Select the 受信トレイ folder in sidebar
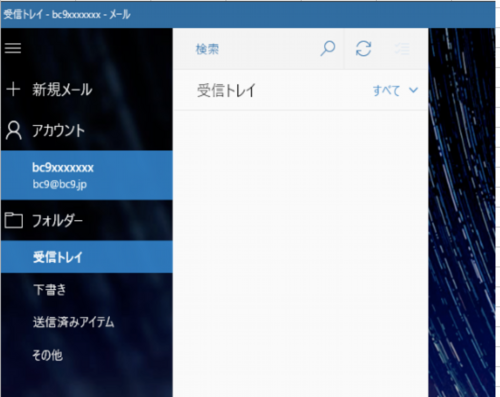Screen dimensions: 500x397 click(87, 257)
